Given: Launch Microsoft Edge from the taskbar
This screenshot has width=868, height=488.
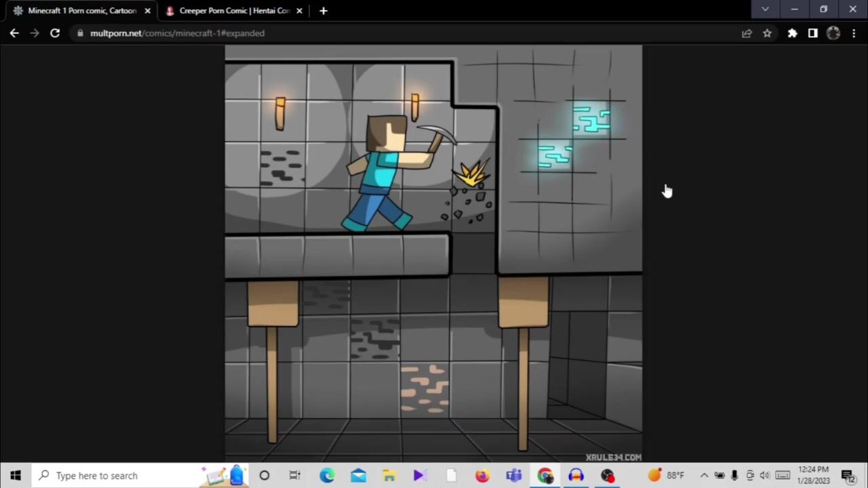Looking at the screenshot, I should [x=327, y=475].
